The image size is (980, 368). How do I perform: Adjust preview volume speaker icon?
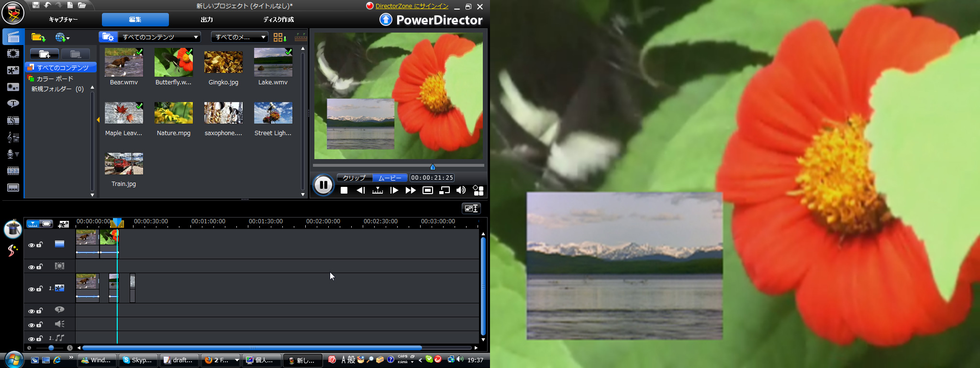[461, 190]
